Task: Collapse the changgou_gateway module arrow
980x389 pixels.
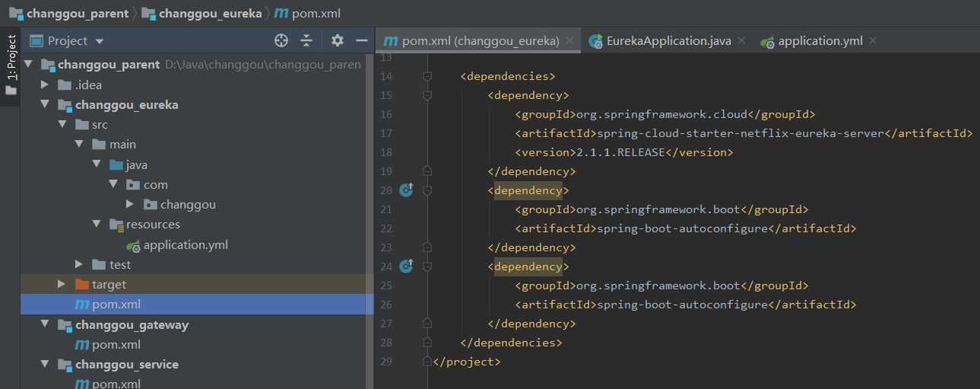Action: (46, 324)
